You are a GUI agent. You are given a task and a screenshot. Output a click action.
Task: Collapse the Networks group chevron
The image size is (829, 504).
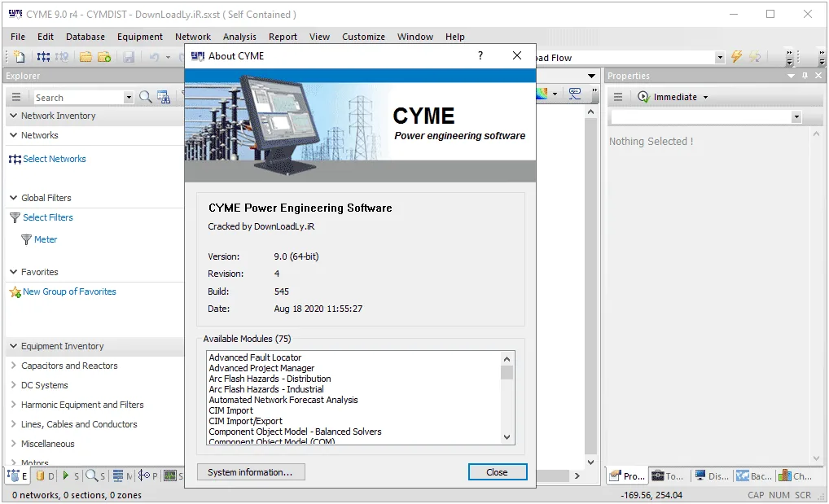(x=14, y=135)
